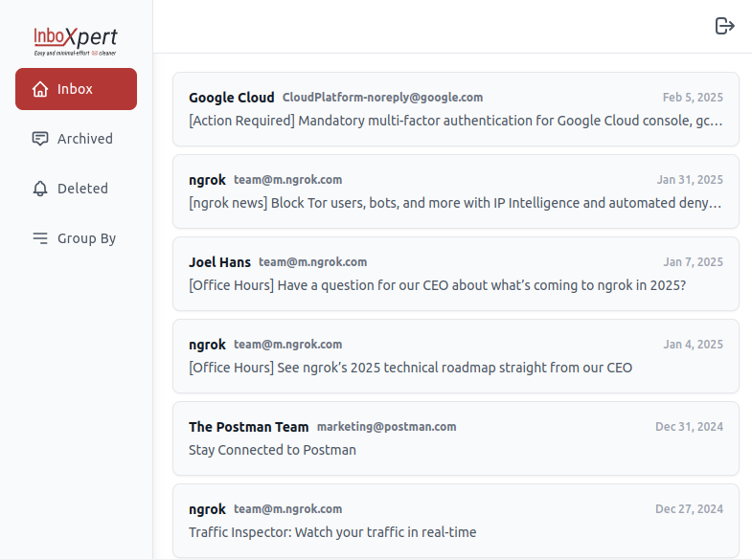
Task: Click the Group By list icon
Action: (40, 238)
